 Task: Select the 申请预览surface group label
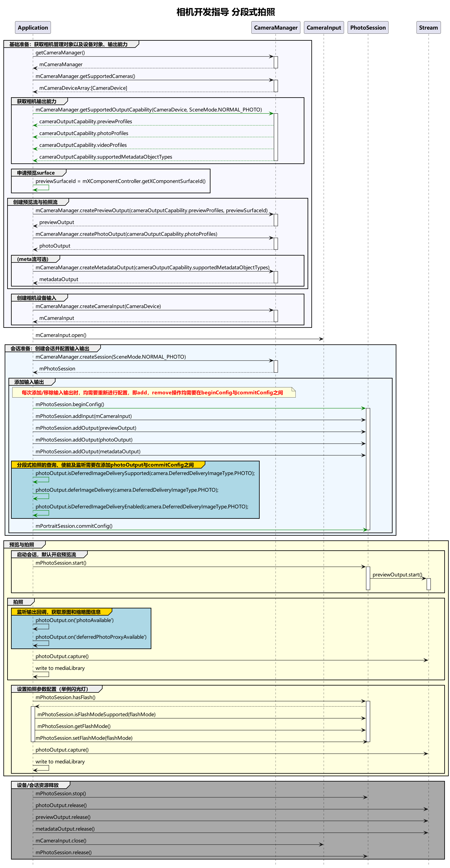click(x=36, y=173)
